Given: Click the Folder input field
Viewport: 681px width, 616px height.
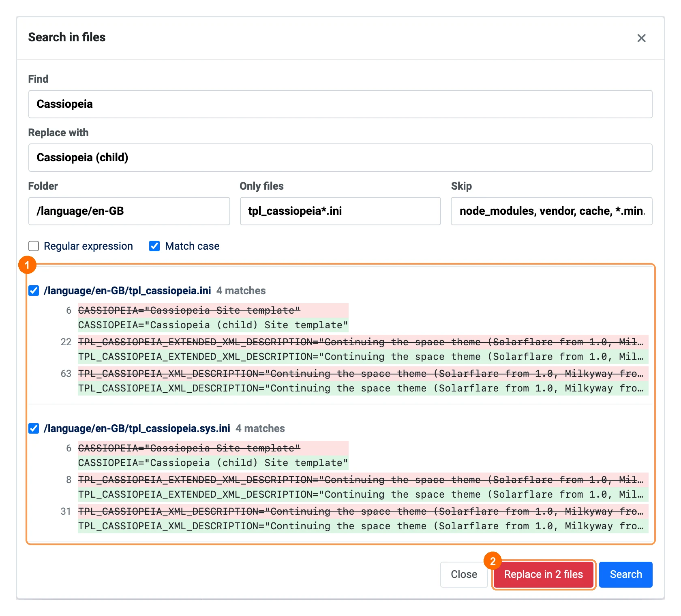Looking at the screenshot, I should (x=129, y=211).
